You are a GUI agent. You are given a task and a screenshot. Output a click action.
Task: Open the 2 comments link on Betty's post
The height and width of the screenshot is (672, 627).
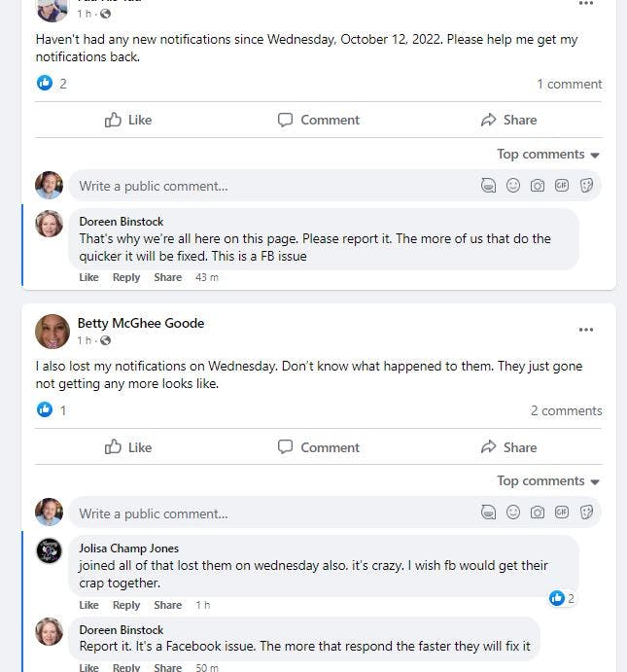click(x=566, y=410)
